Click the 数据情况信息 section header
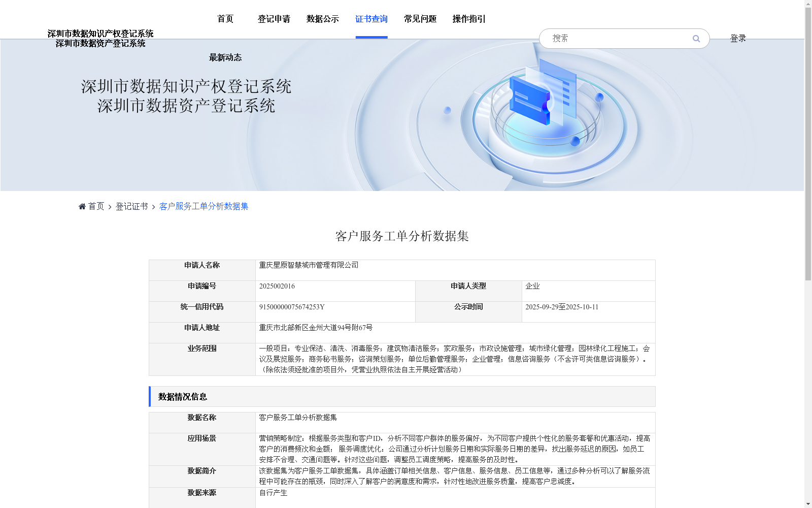The width and height of the screenshot is (812, 508). 402,397
